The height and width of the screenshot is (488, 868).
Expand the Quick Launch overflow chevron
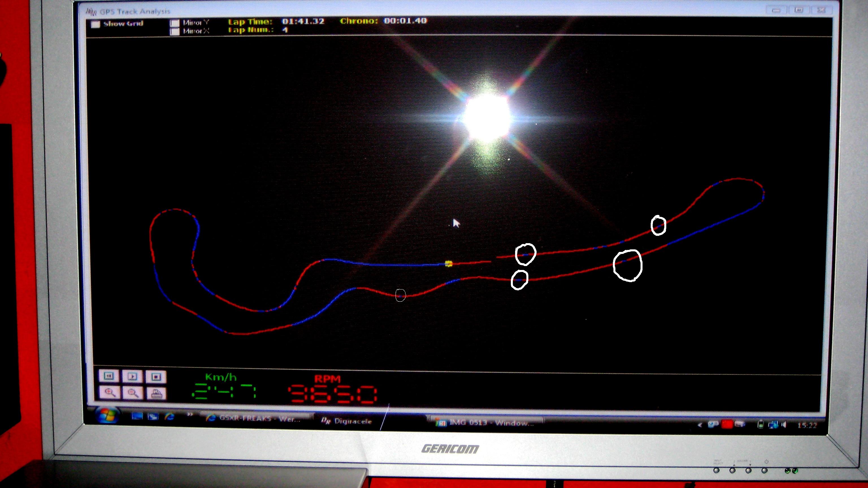click(190, 415)
